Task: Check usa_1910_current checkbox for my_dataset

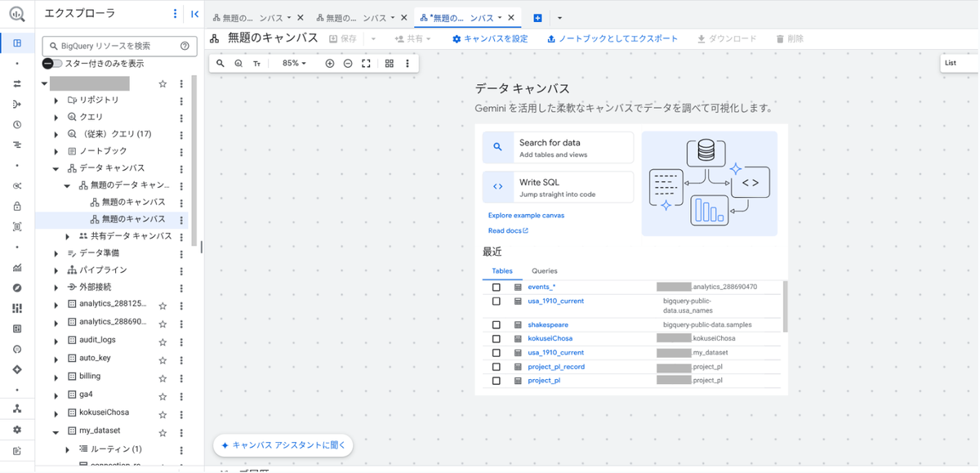Action: (x=497, y=353)
